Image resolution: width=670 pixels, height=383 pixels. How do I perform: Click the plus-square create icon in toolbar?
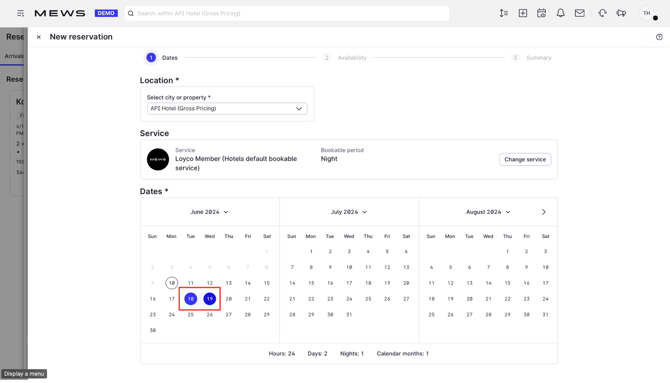click(523, 13)
